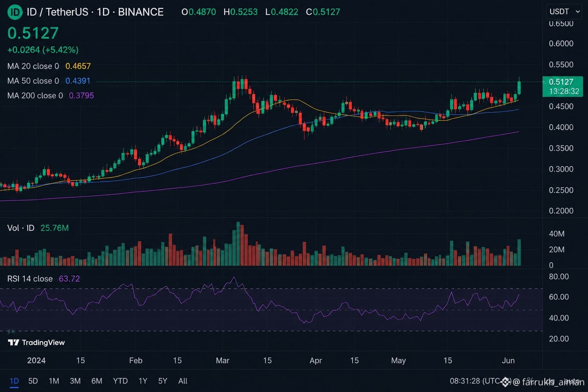This screenshot has width=588, height=392.
Task: Click the MA 200 value 0.3795
Action: pyautogui.click(x=81, y=95)
